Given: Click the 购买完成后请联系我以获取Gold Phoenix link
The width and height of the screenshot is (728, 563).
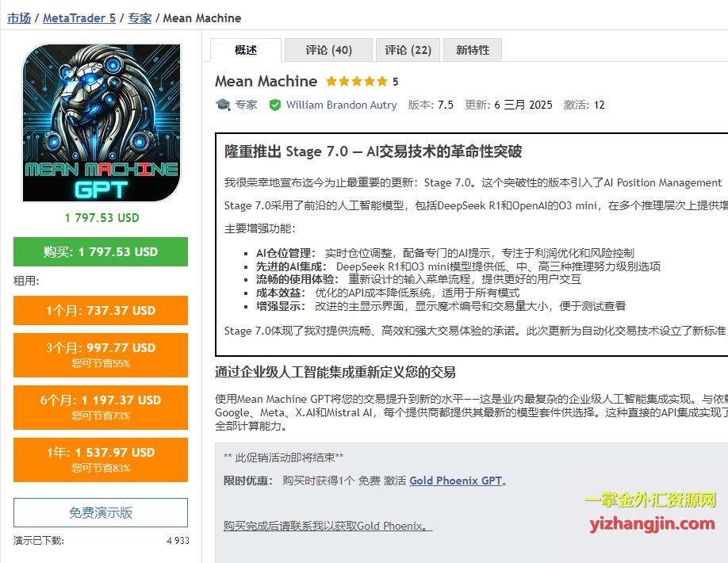Looking at the screenshot, I should [x=328, y=526].
